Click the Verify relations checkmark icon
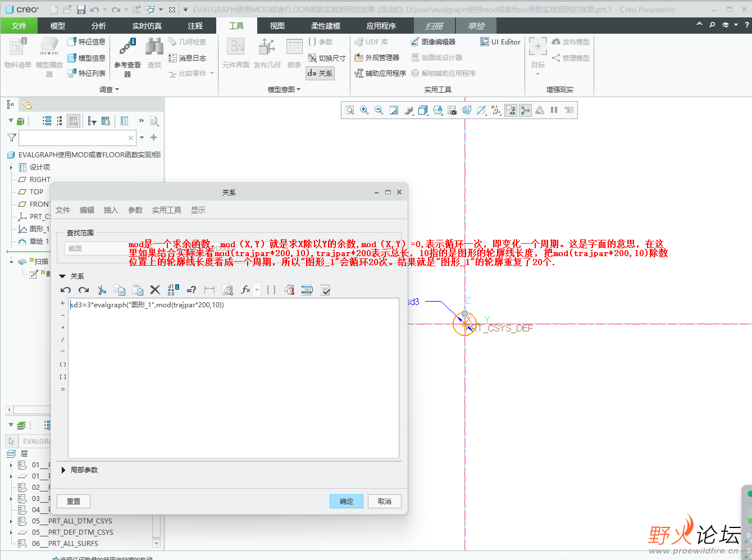 325,290
